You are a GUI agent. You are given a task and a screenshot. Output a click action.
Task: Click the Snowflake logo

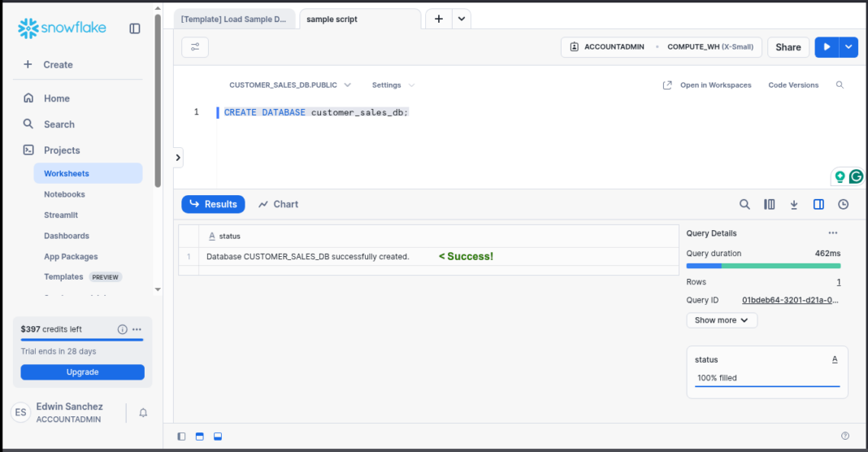tap(62, 28)
